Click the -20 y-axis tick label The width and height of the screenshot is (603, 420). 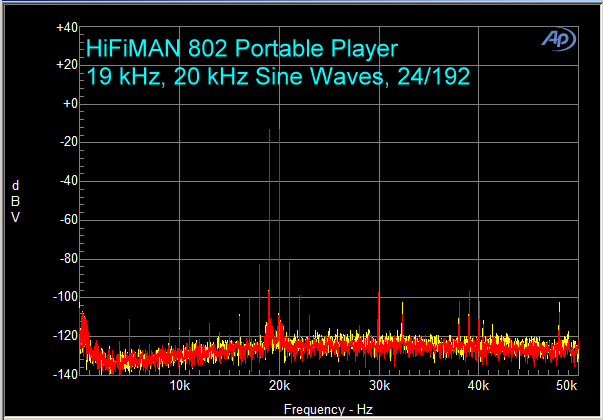68,143
